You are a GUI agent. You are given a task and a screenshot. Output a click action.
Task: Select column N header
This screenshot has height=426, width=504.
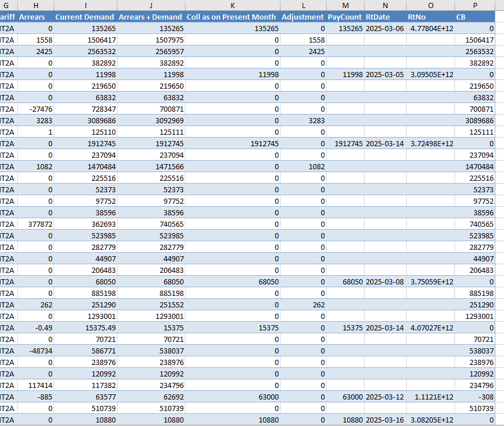pyautogui.click(x=385, y=5)
